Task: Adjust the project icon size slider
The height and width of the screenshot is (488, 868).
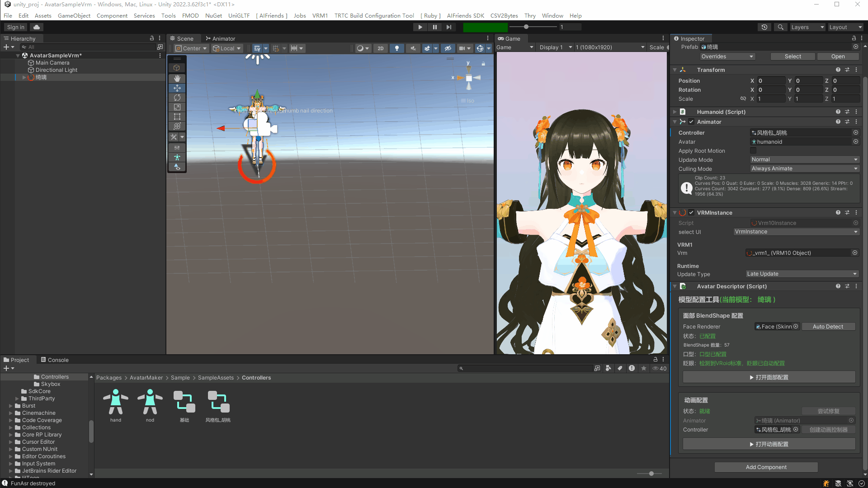Action: [x=651, y=474]
